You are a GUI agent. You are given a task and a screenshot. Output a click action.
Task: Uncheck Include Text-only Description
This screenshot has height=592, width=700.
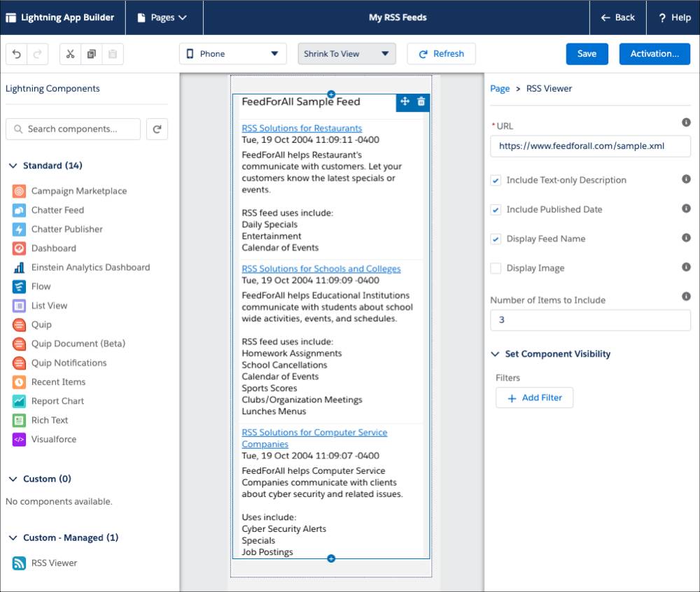tap(496, 181)
